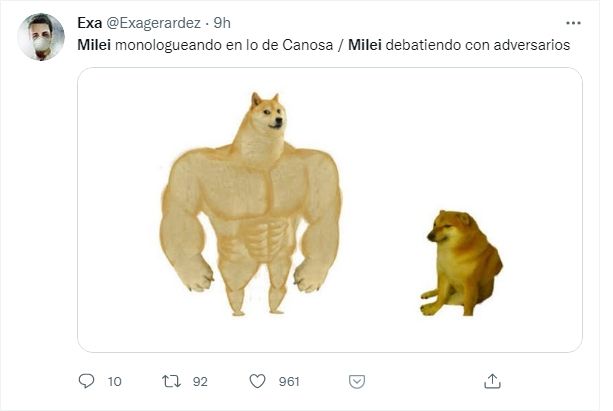This screenshot has height=411, width=613.
Task: Click the muscular Swole Doge figure
Action: (x=251, y=203)
